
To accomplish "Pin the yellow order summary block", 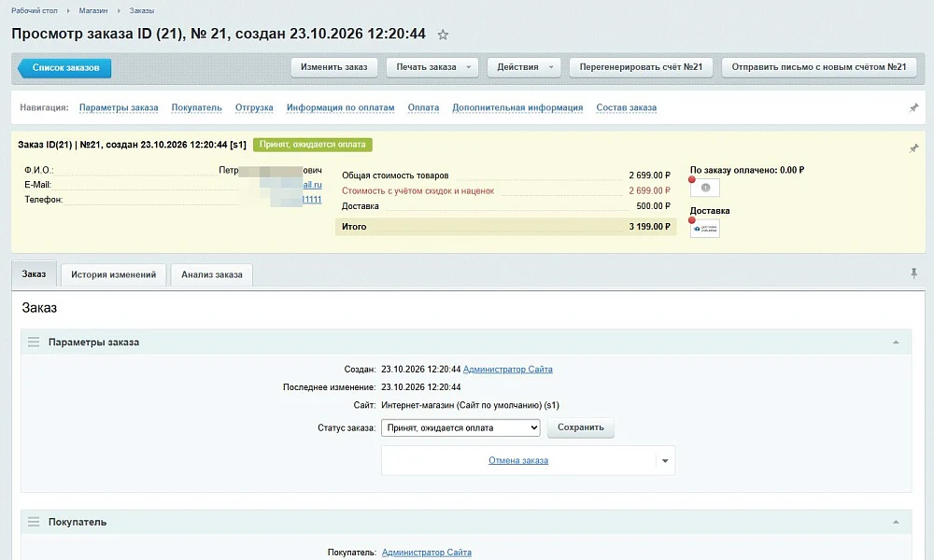I will click(x=913, y=148).
